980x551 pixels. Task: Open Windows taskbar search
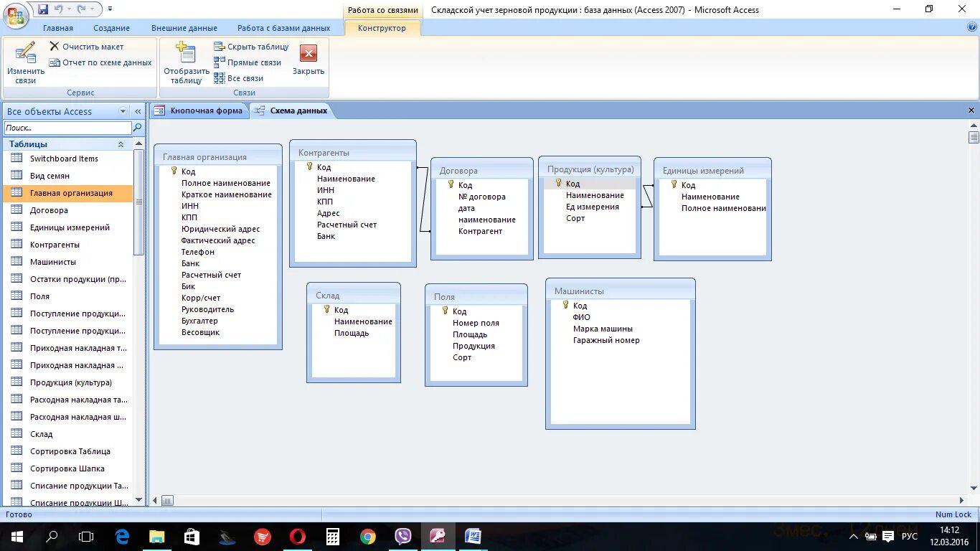click(52, 537)
